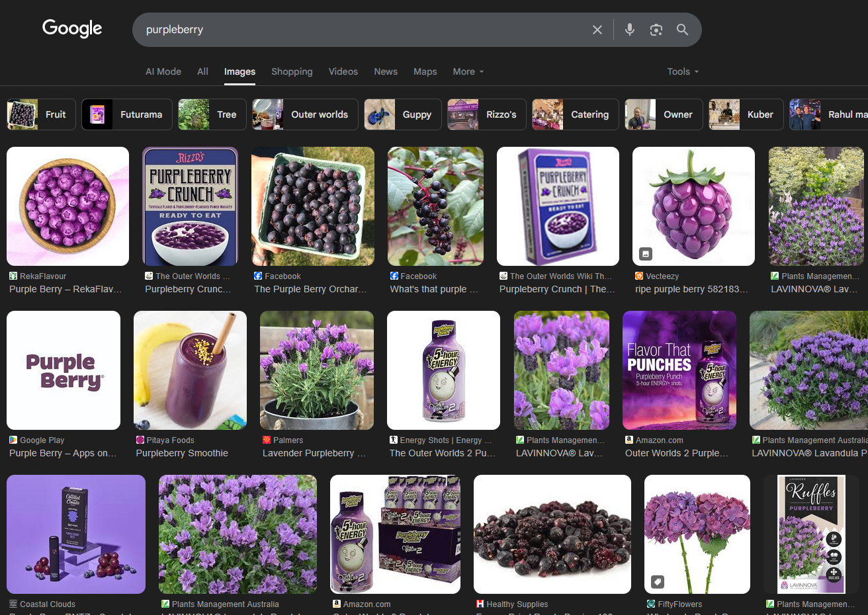Viewport: 868px width, 615px height.
Task: Click the magnifying glass search button
Action: (683, 30)
